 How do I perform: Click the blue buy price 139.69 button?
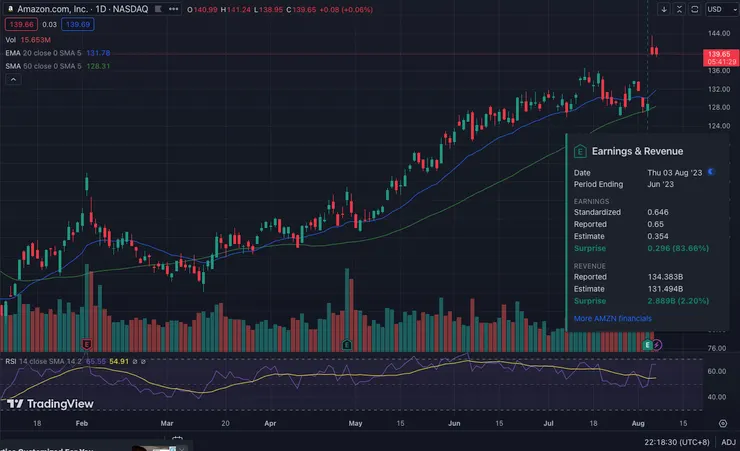[x=78, y=25]
